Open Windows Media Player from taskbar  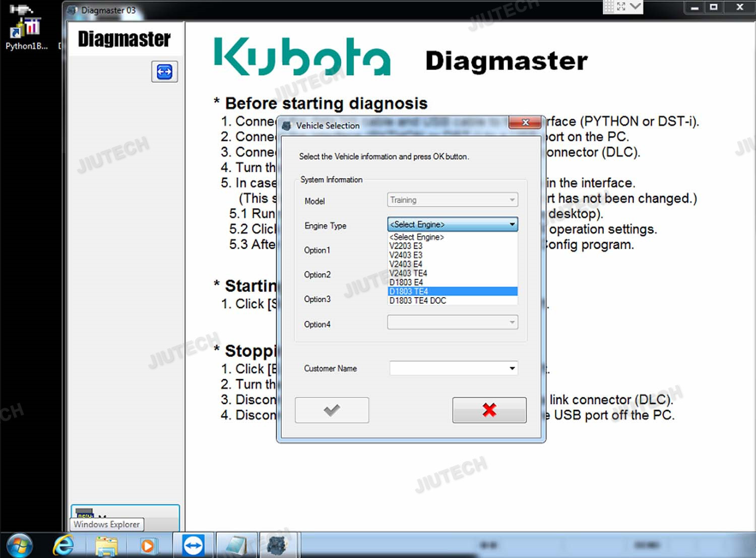point(148,545)
